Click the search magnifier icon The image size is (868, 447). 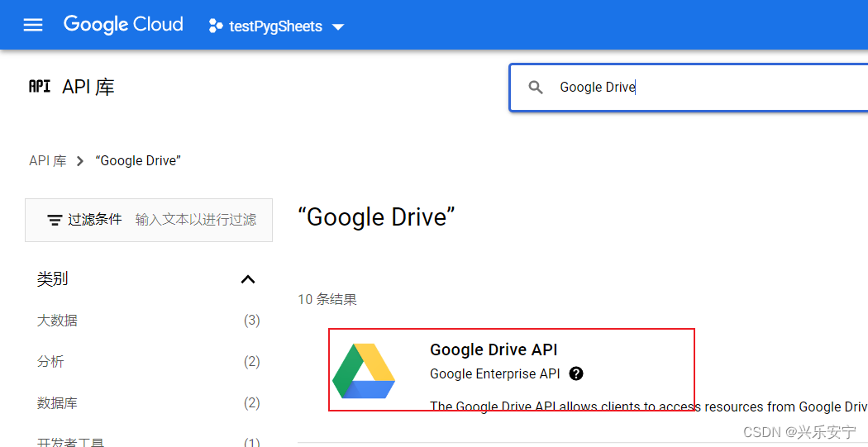pos(536,87)
